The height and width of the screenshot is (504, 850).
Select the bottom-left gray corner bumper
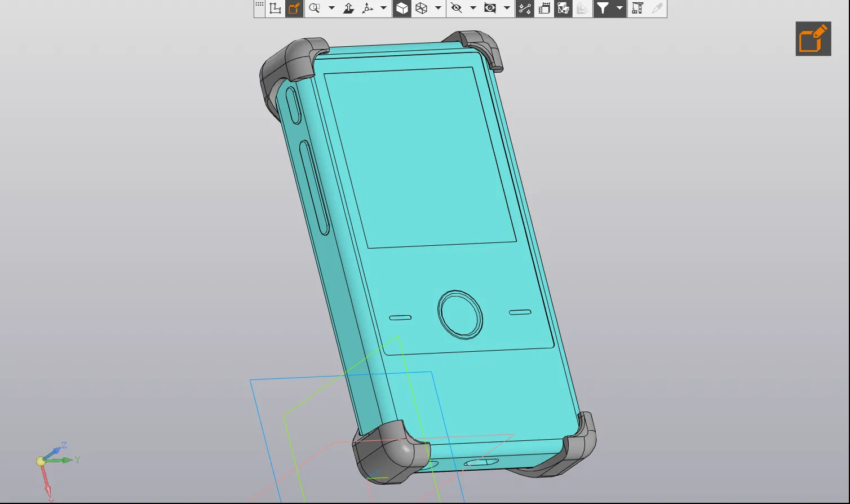[389, 454]
